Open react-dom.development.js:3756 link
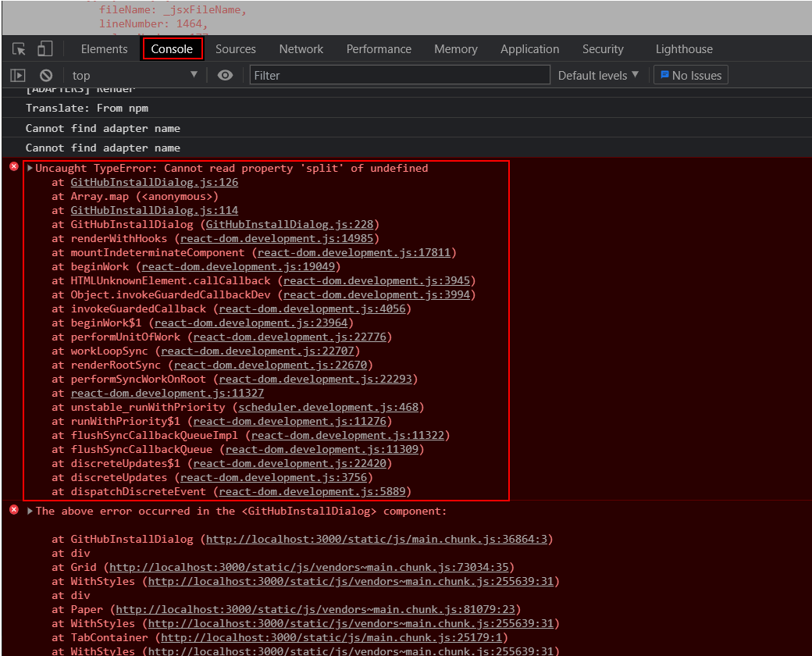Image resolution: width=812 pixels, height=656 pixels. pyautogui.click(x=273, y=477)
